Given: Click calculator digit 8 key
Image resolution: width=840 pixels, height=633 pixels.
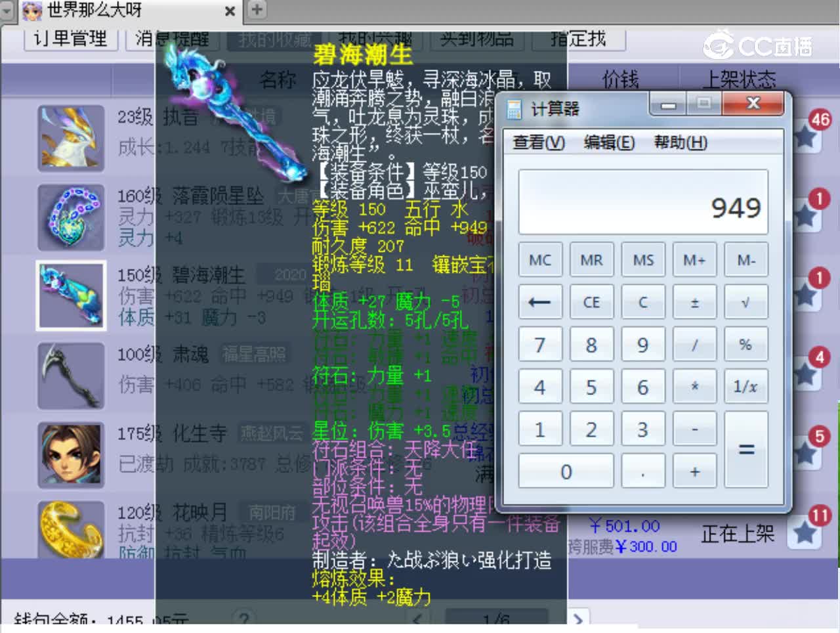Looking at the screenshot, I should click(591, 345).
